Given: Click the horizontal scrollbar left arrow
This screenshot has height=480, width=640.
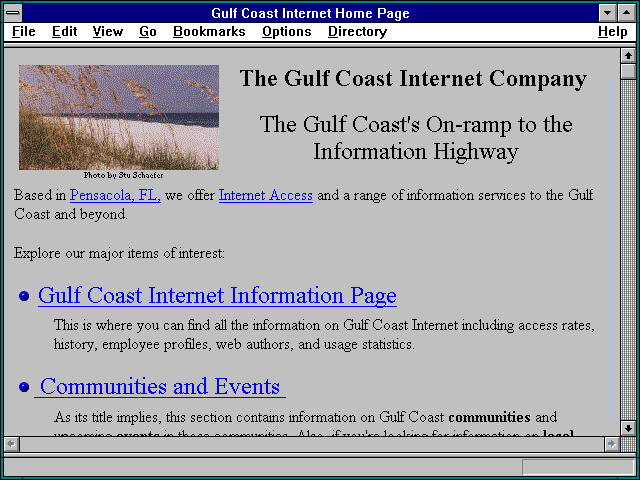Looking at the screenshot, I should (11, 444).
